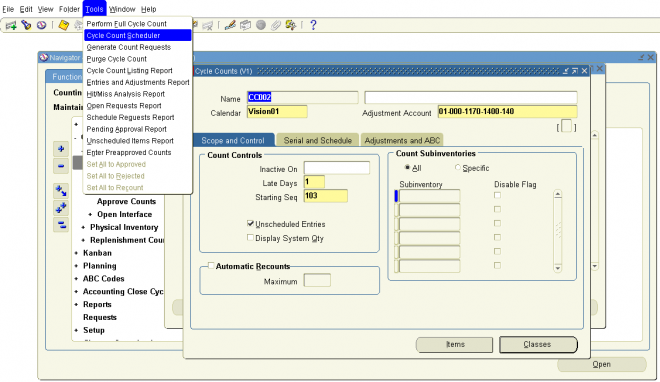Viewport: 660px width, 382px height.
Task: Choose Perform Full Cycle Count menu item
Action: [138, 24]
